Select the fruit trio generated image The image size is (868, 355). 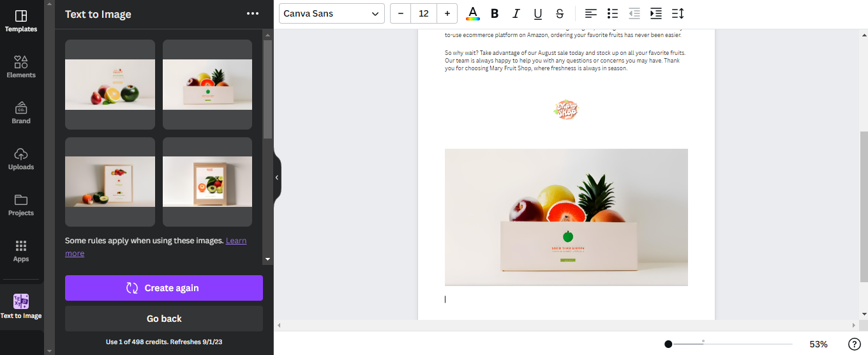[110, 84]
